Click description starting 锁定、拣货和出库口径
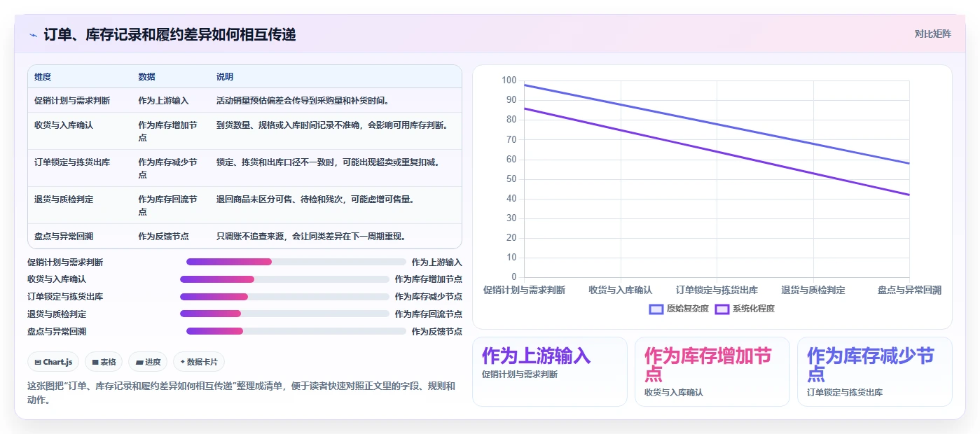This screenshot has width=980, height=434. [328, 162]
